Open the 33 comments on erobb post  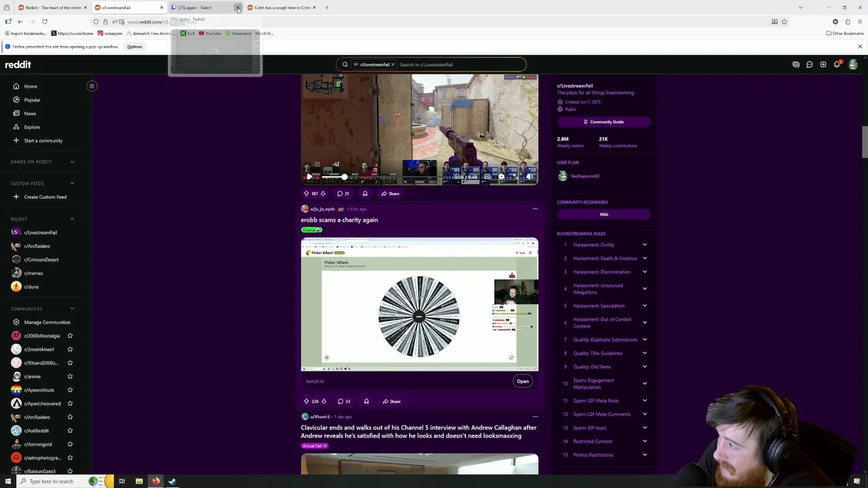point(344,401)
